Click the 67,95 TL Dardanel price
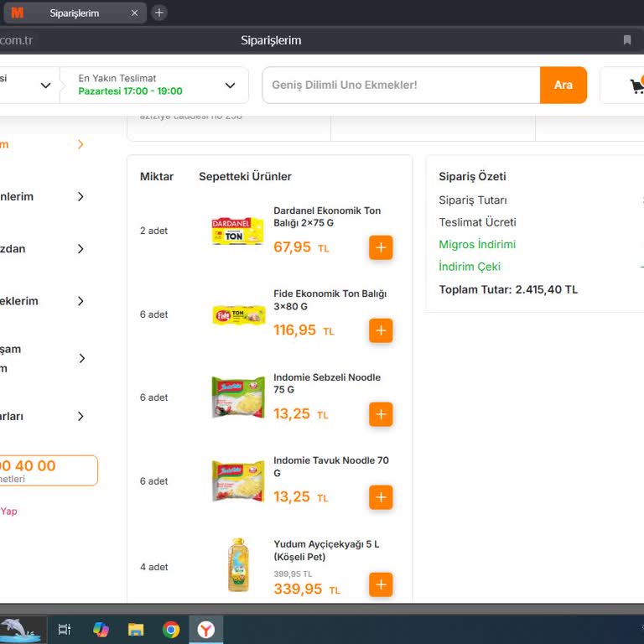The image size is (644, 644). pos(301,247)
